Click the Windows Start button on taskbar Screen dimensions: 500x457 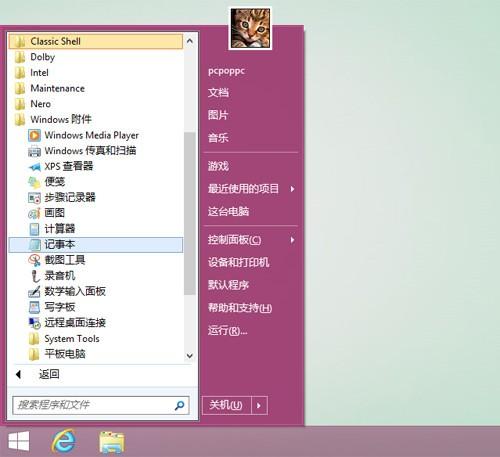19,442
